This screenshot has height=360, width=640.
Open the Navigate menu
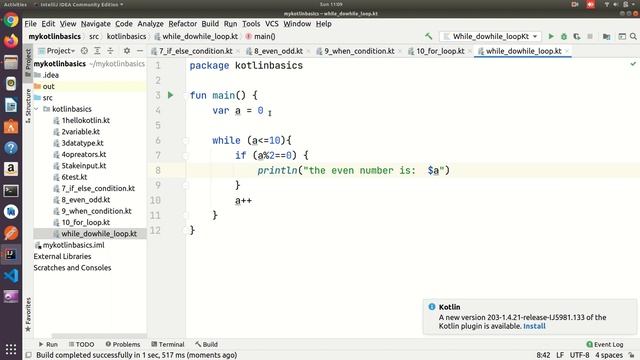click(96, 24)
